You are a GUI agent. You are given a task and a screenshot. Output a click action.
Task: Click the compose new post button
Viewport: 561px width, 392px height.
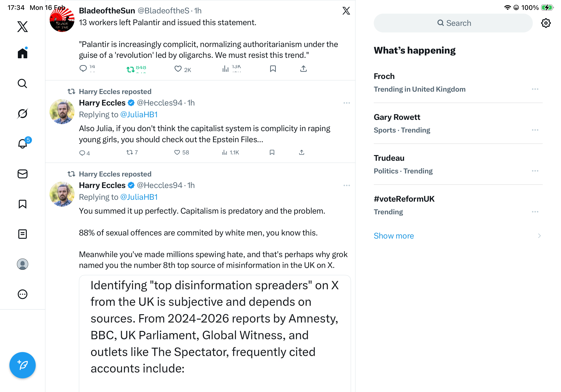23,365
